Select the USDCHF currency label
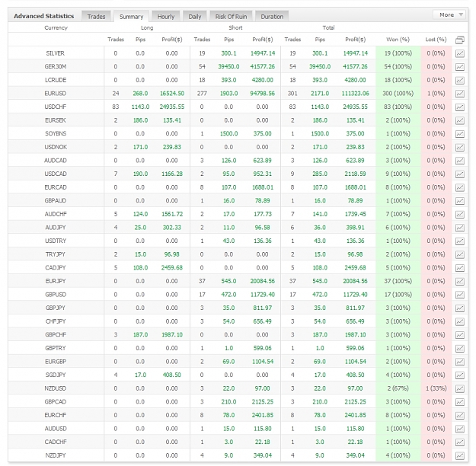The height and width of the screenshot is (466, 476). click(x=56, y=107)
